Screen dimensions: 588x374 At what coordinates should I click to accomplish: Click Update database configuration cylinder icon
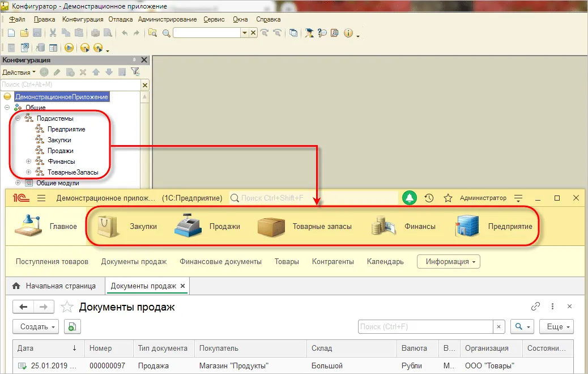[x=40, y=48]
